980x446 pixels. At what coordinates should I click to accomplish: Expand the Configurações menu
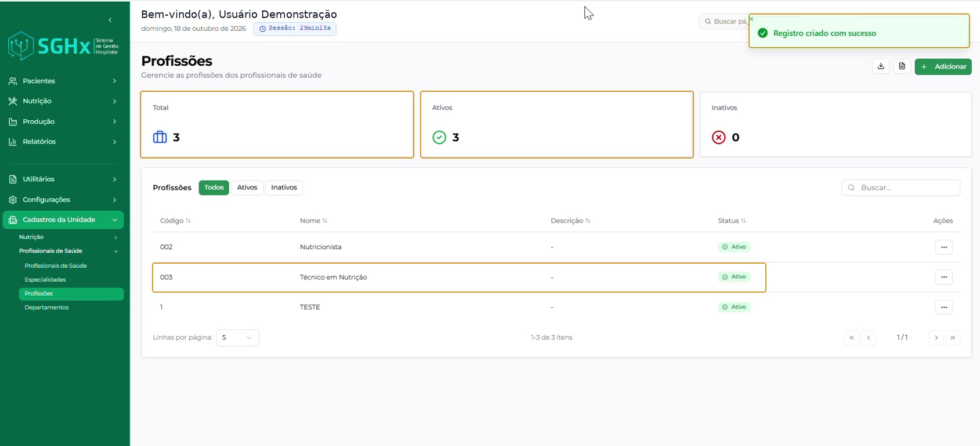(x=63, y=199)
